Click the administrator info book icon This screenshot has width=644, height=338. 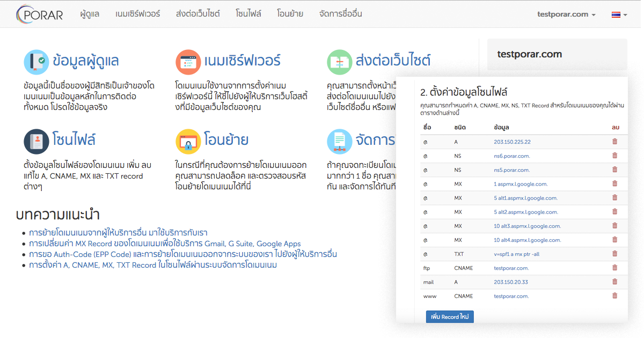(x=36, y=62)
